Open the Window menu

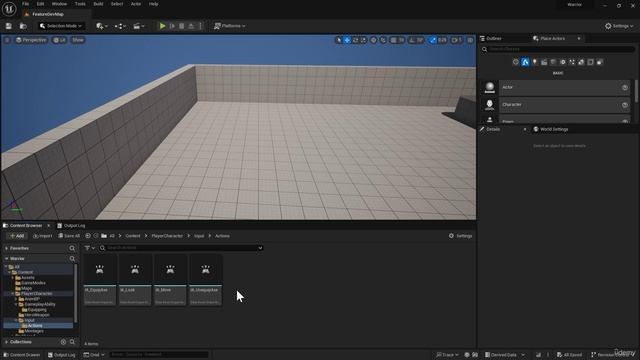[x=59, y=4]
